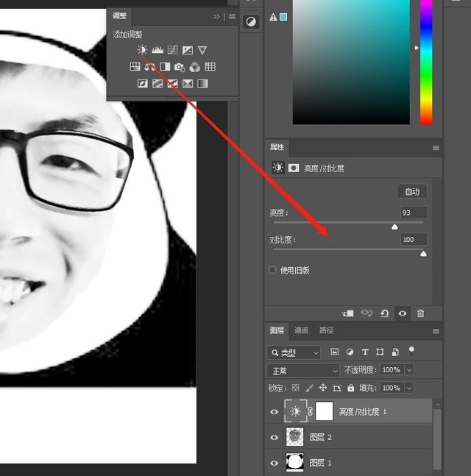This screenshot has width=471, height=476.
Task: Add an Invert adjustment
Action: (143, 83)
